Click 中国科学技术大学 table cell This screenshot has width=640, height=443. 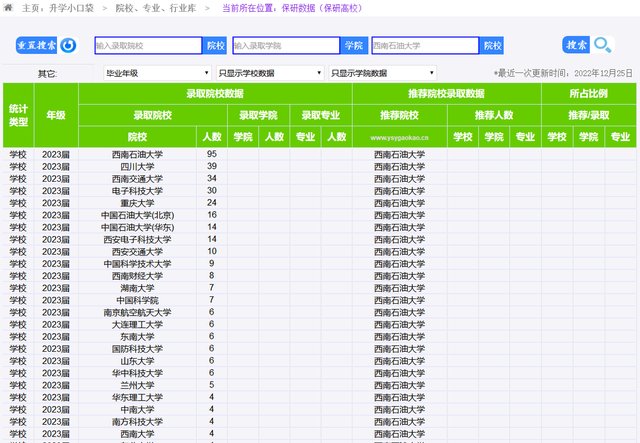click(x=137, y=264)
